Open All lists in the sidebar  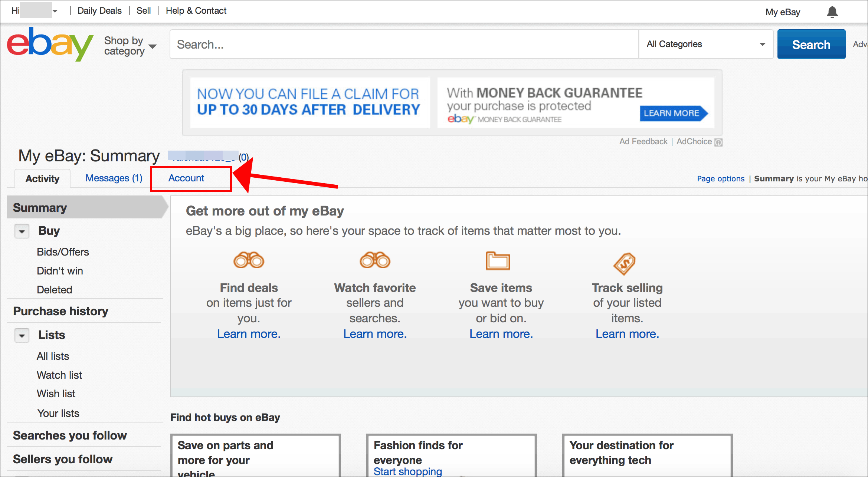tap(53, 356)
